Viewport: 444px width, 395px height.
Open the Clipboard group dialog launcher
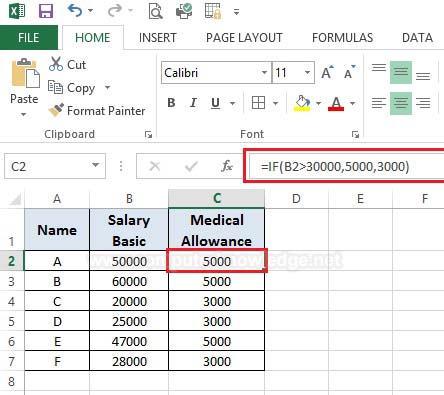148,134
